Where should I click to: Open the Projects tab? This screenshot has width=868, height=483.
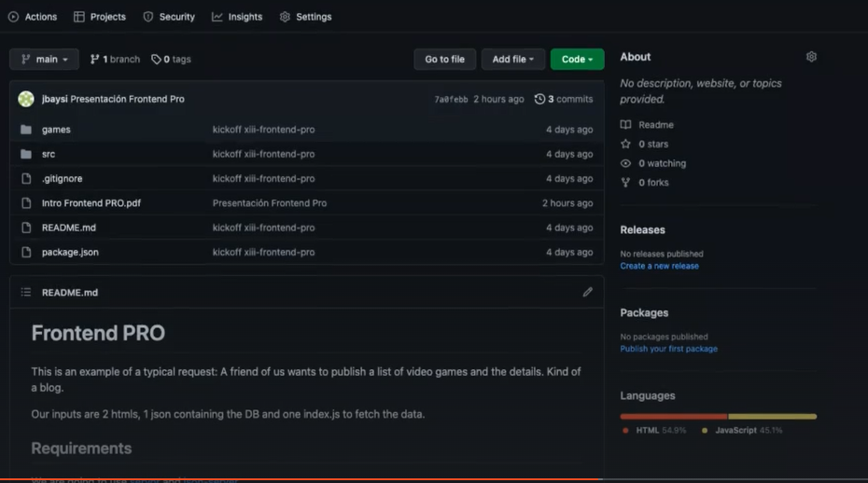pyautogui.click(x=100, y=17)
